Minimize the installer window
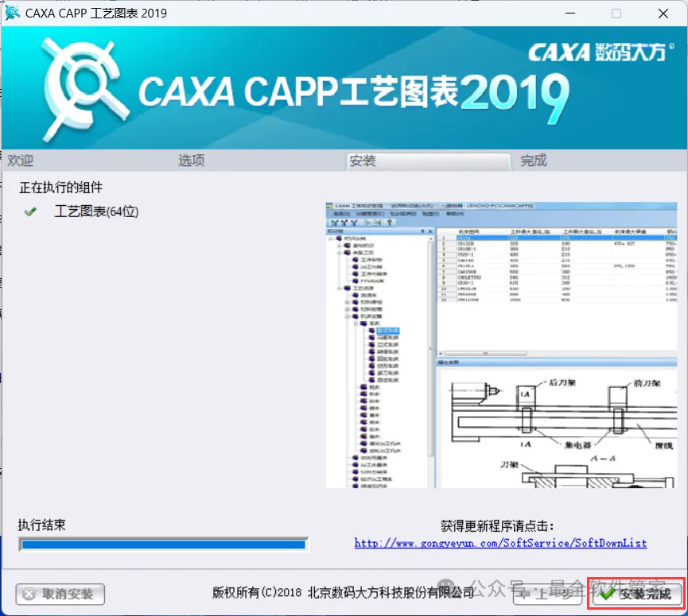The height and width of the screenshot is (616, 688). tap(570, 14)
